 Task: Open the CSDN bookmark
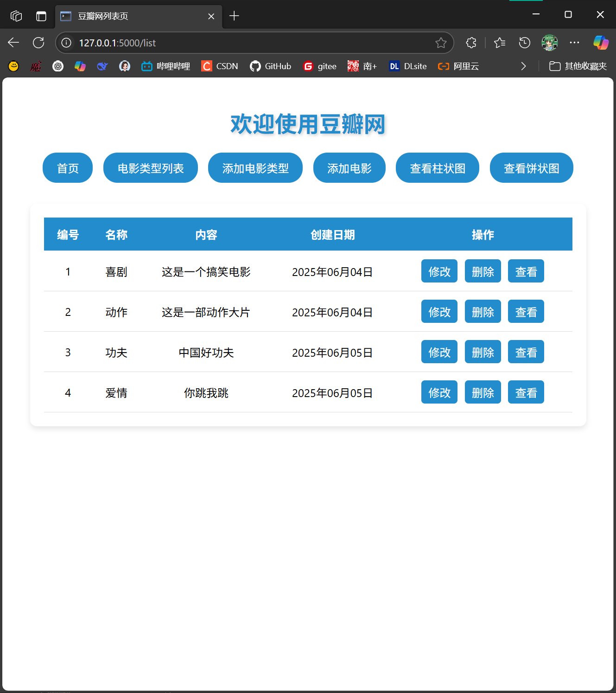pyautogui.click(x=220, y=66)
